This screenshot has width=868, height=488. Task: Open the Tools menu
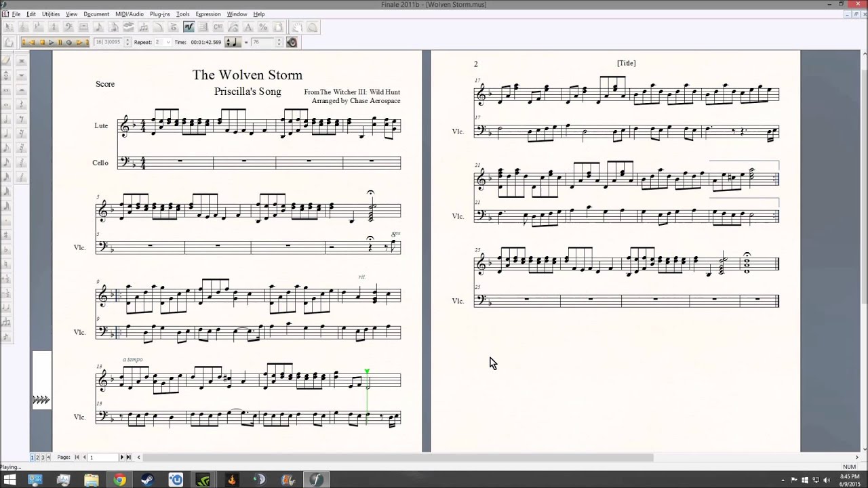[183, 14]
